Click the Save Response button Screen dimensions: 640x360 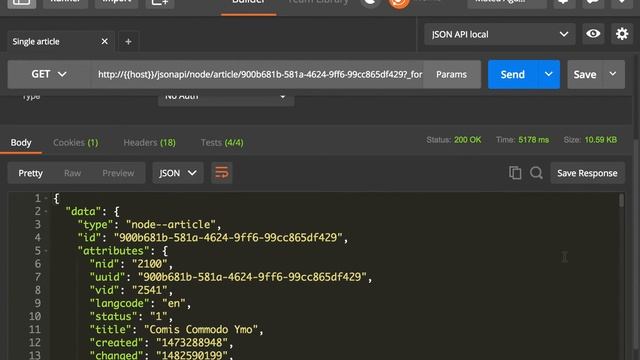point(587,173)
